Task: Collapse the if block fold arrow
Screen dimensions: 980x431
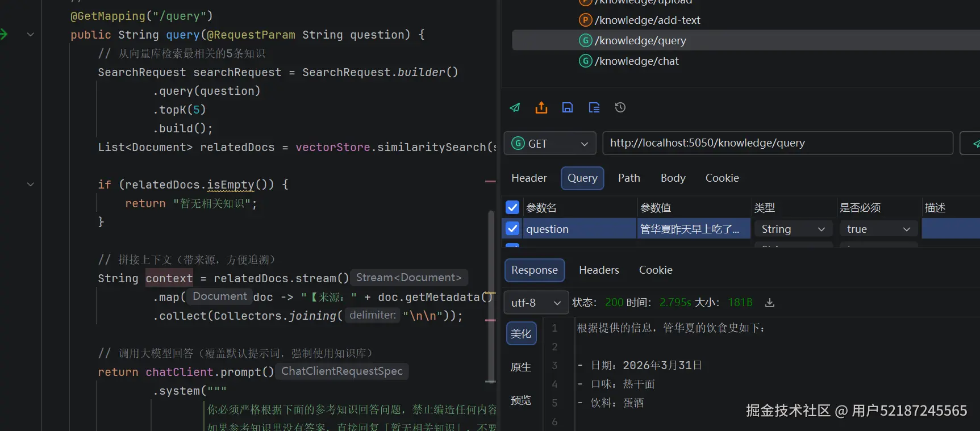Action: (x=31, y=185)
